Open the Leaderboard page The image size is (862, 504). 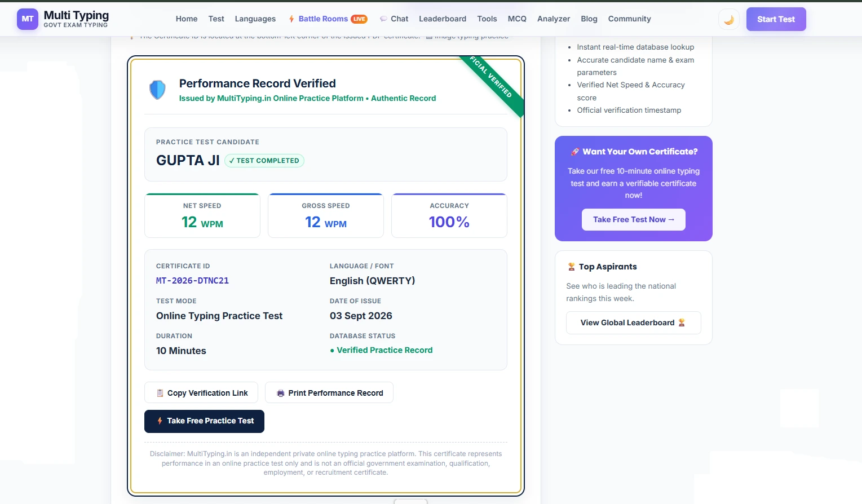coord(443,19)
